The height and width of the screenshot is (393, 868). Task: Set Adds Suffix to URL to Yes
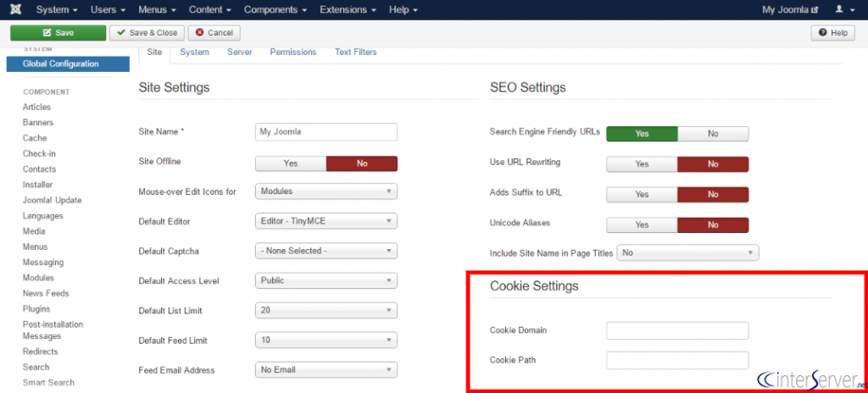tap(643, 194)
